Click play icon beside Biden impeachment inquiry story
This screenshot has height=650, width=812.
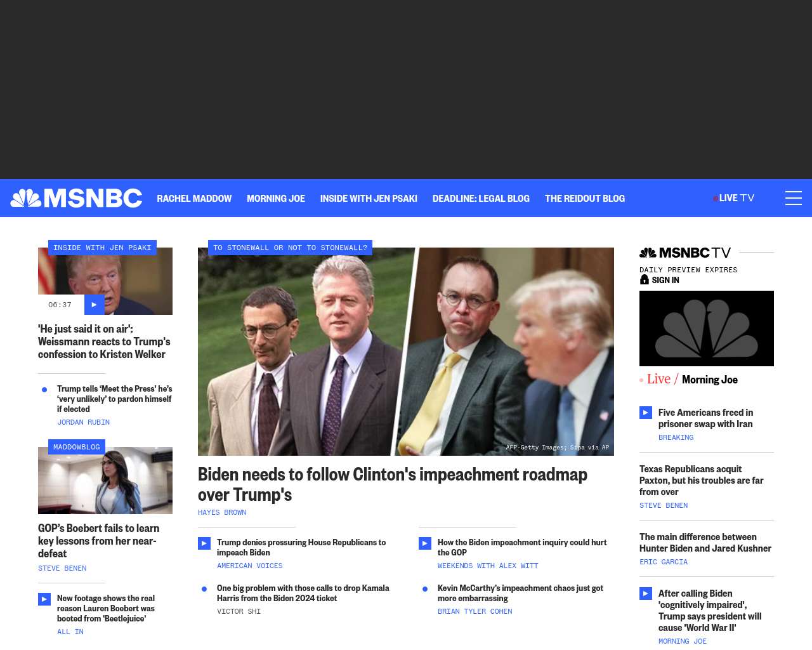pyautogui.click(x=425, y=543)
